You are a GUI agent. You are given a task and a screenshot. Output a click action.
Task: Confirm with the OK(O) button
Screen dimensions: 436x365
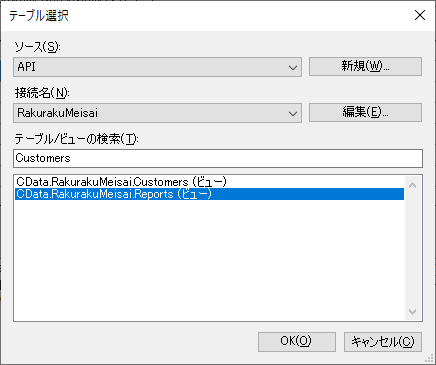click(x=297, y=341)
